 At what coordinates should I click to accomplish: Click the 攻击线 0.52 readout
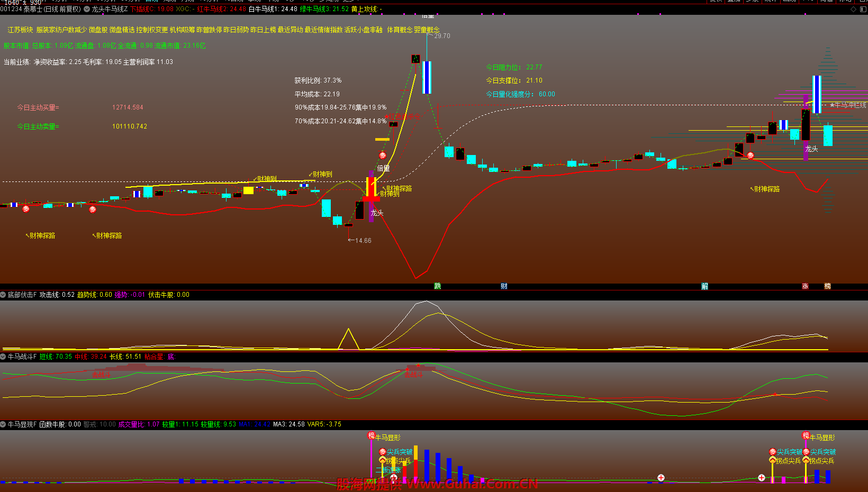[57, 295]
